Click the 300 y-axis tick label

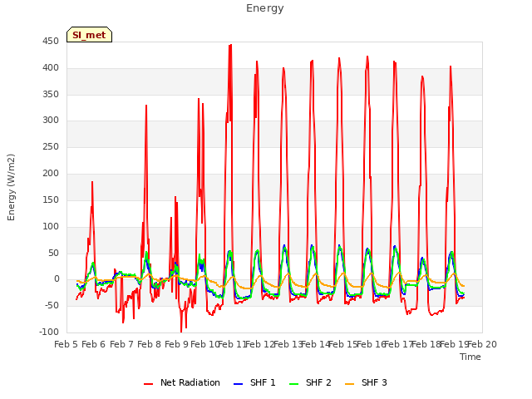pos(51,121)
